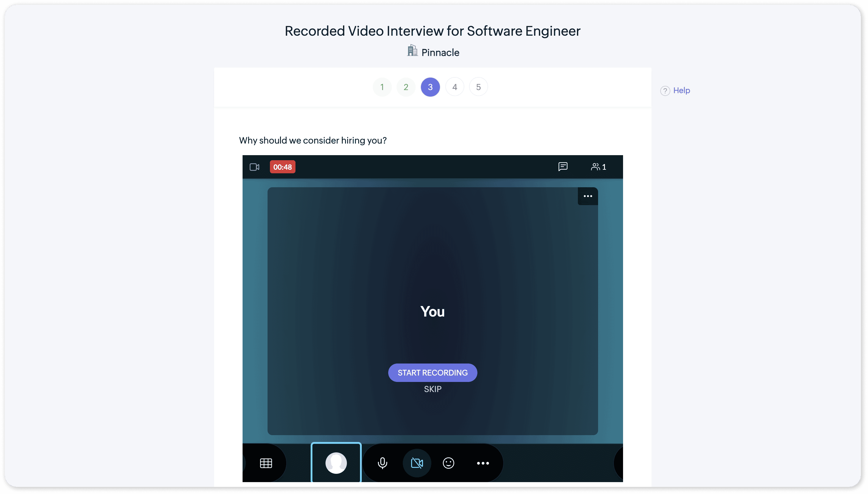Mute the microphone
Image resolution: width=868 pixels, height=494 pixels.
(x=382, y=463)
